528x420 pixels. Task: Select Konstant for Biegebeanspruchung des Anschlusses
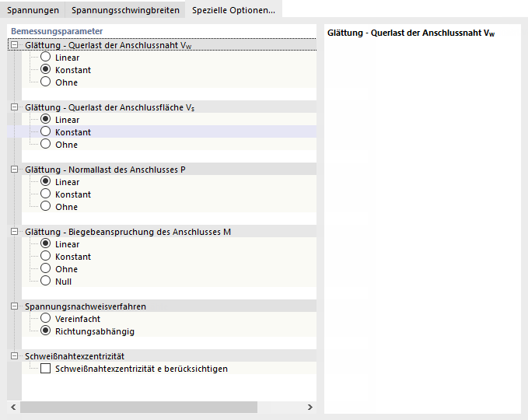(46, 257)
